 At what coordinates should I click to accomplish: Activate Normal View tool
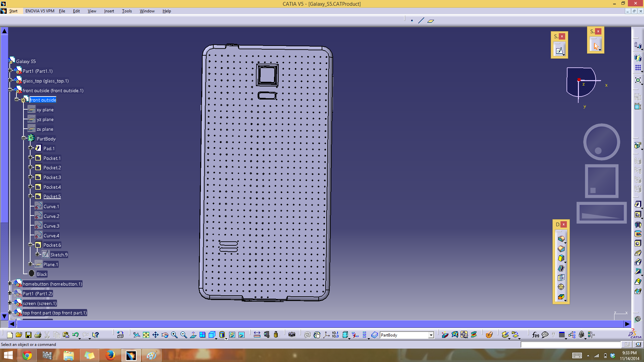[193, 335]
